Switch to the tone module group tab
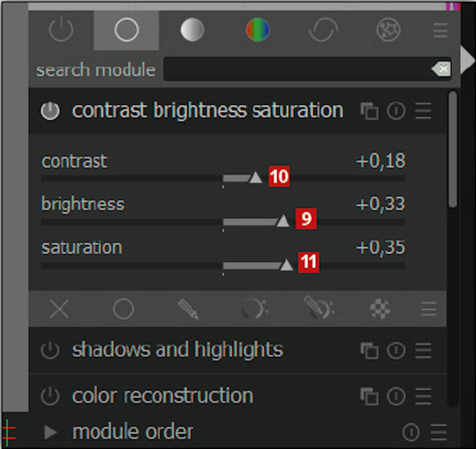This screenshot has width=476, height=449. click(192, 30)
